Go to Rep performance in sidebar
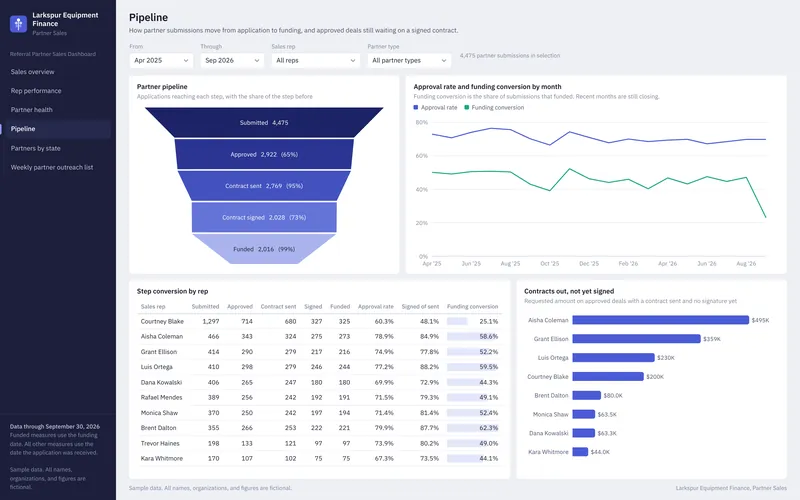The image size is (800, 500). [x=36, y=91]
